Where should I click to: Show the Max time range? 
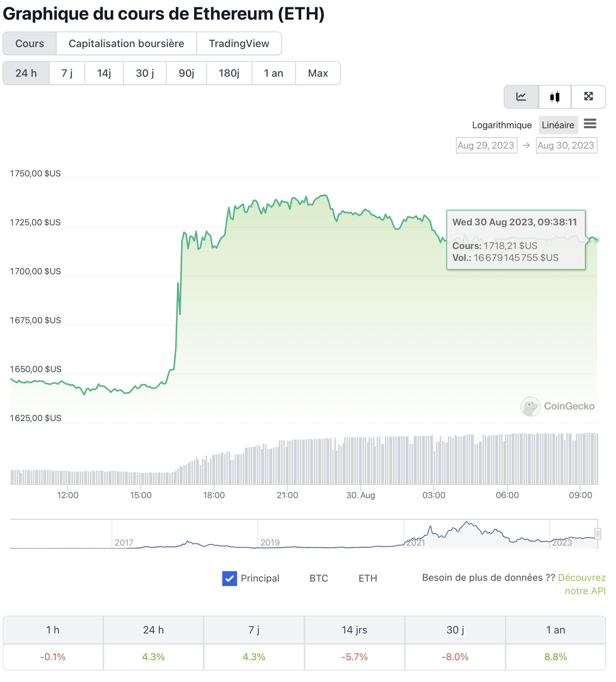[318, 73]
